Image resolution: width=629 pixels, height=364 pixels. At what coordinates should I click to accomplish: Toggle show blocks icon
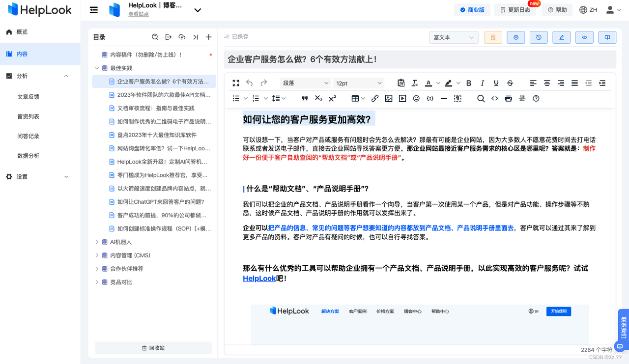pyautogui.click(x=457, y=99)
